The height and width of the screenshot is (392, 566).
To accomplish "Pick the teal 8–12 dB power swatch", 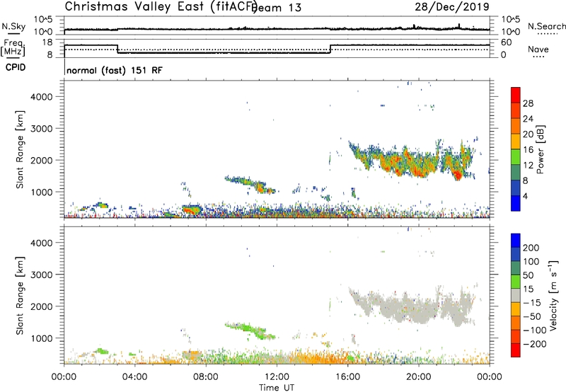I will [516, 172].
